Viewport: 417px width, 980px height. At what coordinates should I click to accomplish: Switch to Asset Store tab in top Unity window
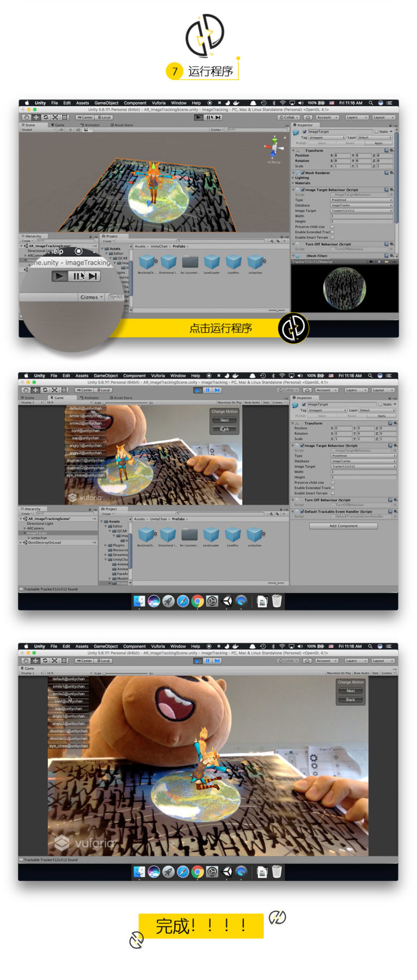pos(122,125)
